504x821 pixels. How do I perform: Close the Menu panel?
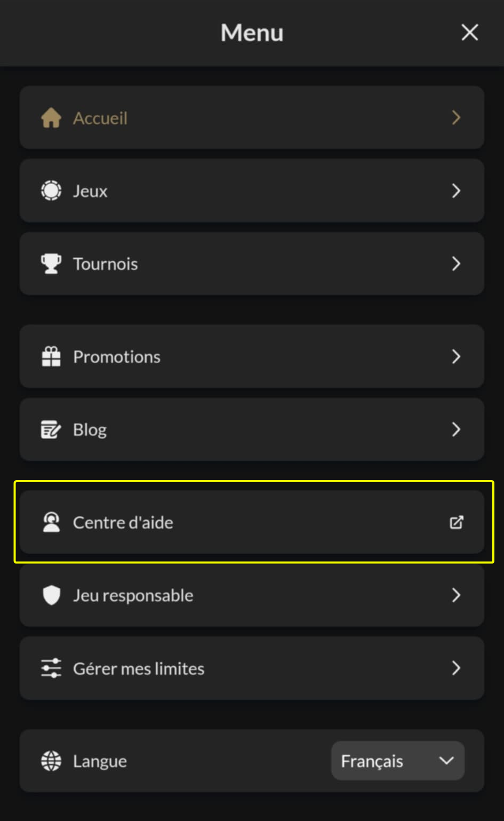pyautogui.click(x=469, y=32)
